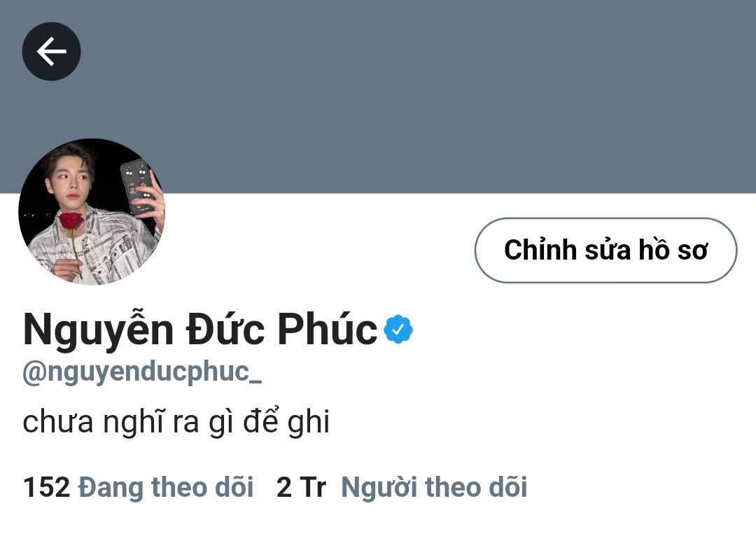Click the 152 following count
Screen dimensions: 756x536
pos(46,487)
